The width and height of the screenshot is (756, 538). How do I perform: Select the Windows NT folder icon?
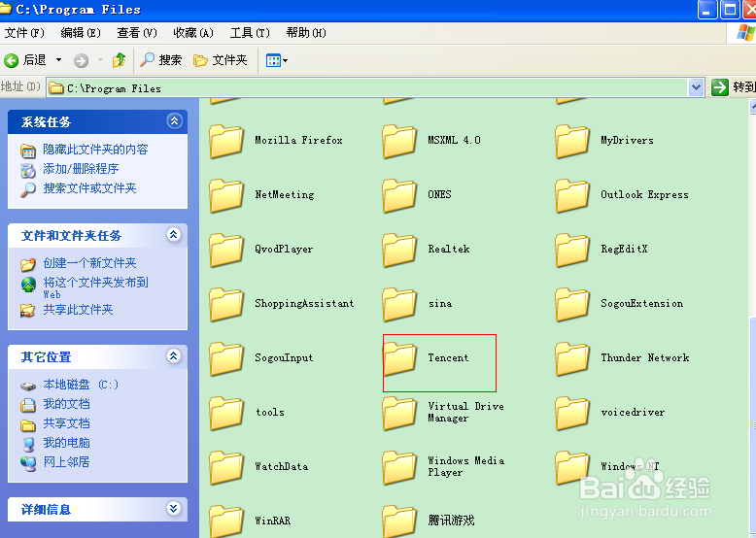tap(572, 468)
